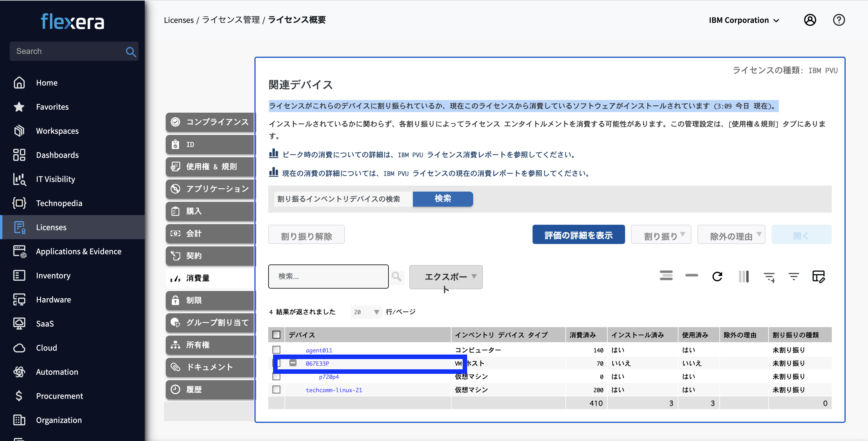This screenshot has width=868, height=441.
Task: Open the IBM Corporation organization dropdown
Action: coord(744,20)
